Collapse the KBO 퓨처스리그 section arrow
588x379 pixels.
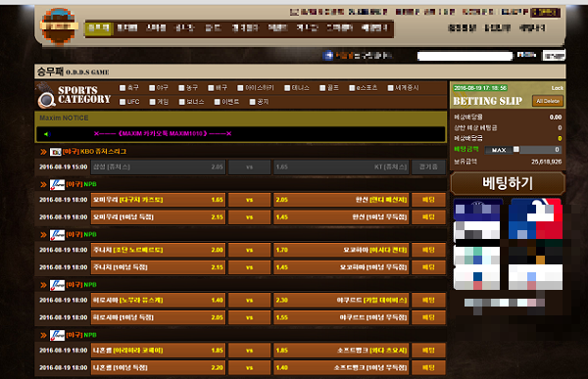[43, 152]
